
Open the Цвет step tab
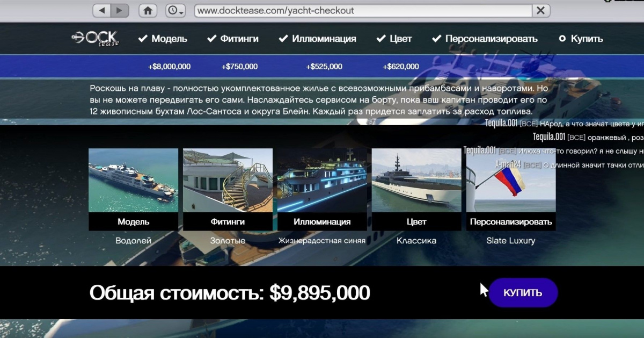point(394,39)
